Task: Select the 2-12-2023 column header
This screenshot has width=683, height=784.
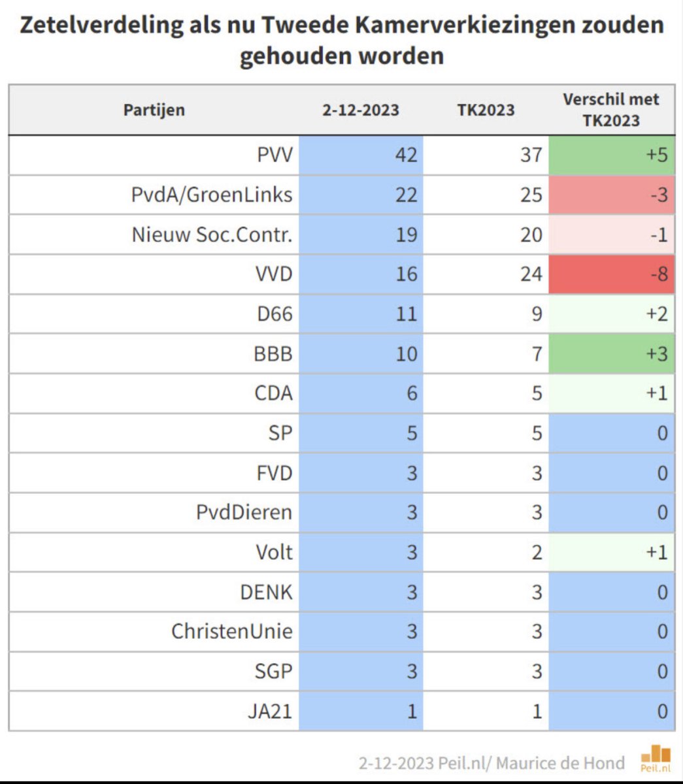Action: click(x=360, y=110)
